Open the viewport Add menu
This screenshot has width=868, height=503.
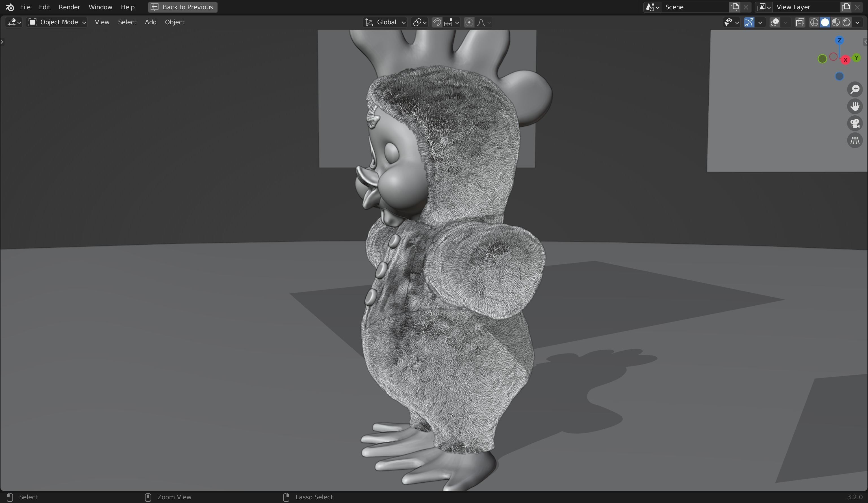click(x=151, y=22)
